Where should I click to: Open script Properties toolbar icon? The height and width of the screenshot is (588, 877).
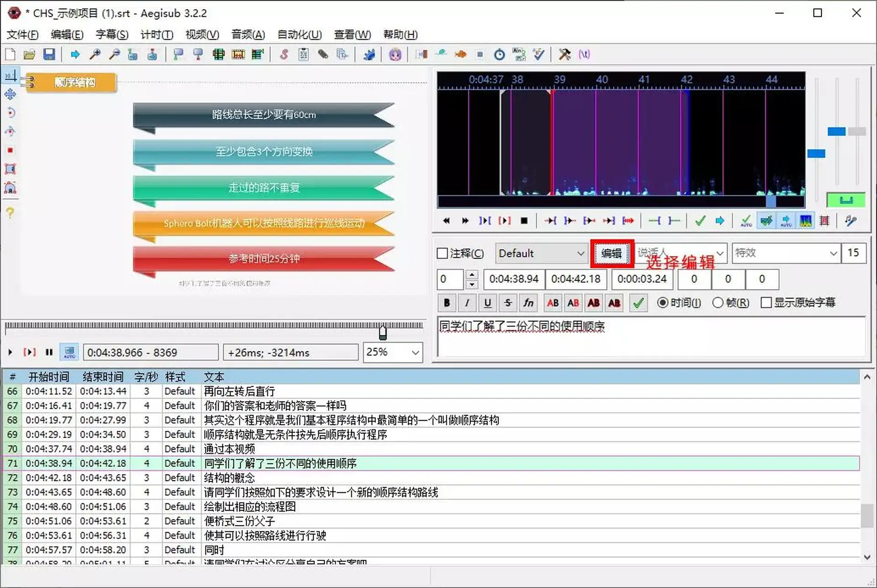[x=303, y=55]
